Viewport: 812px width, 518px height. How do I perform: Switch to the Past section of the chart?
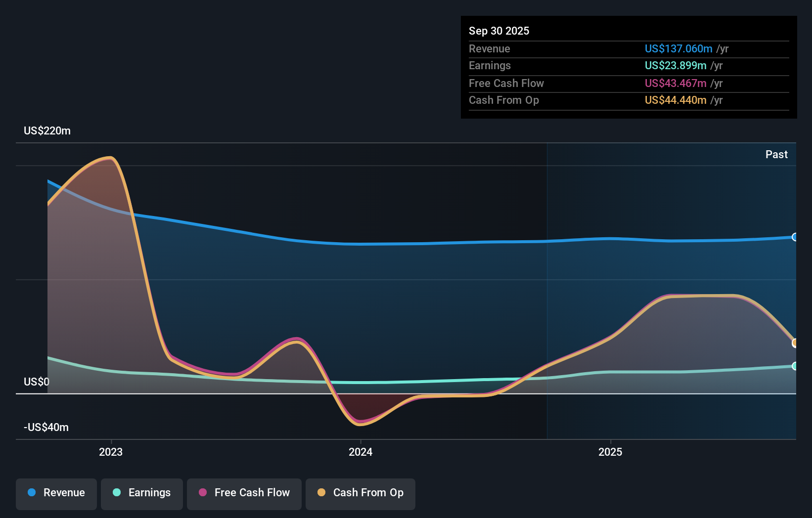[777, 154]
